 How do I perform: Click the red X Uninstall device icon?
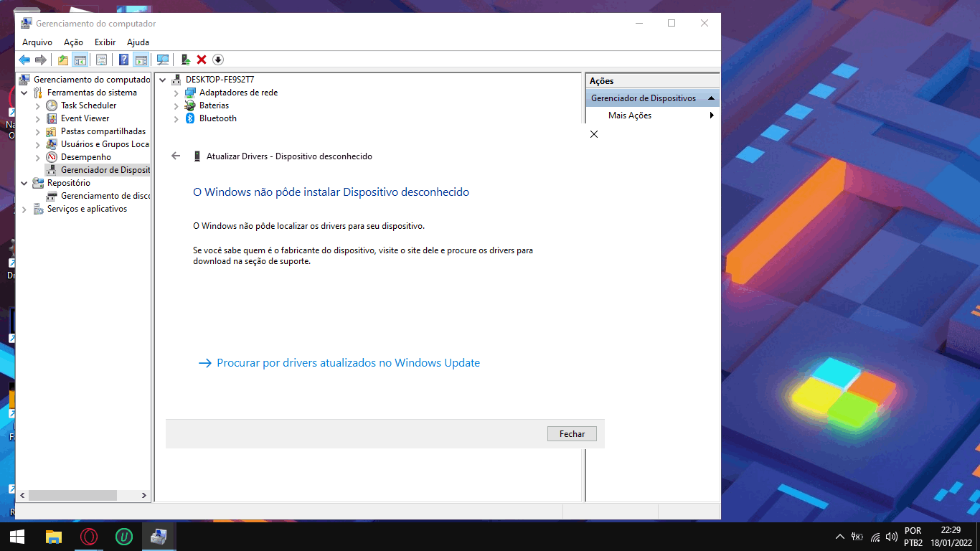point(202,60)
